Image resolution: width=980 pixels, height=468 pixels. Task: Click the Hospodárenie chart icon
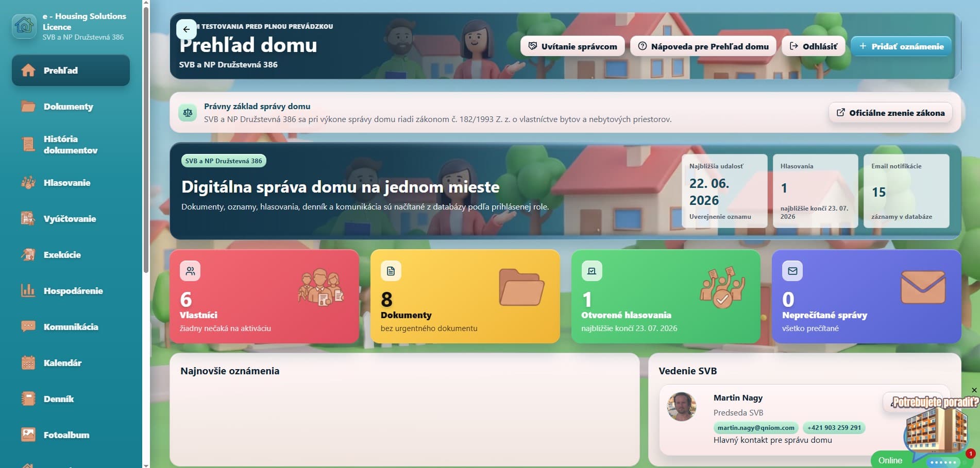(x=28, y=291)
